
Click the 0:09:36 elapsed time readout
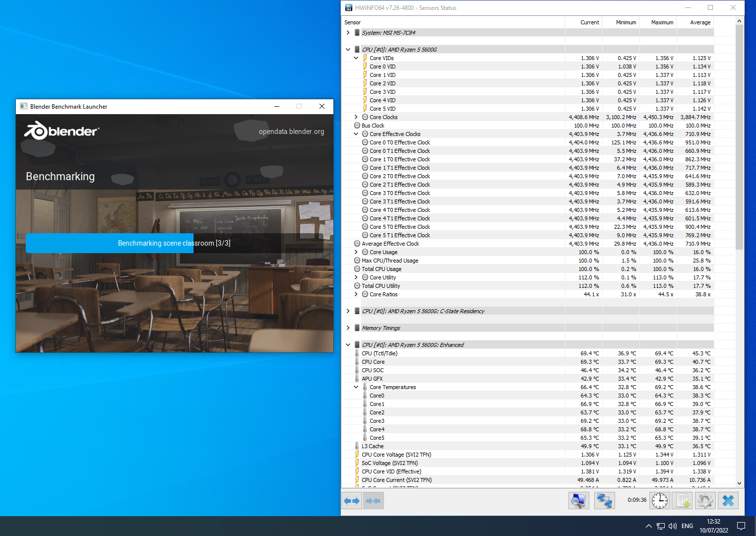(x=637, y=500)
